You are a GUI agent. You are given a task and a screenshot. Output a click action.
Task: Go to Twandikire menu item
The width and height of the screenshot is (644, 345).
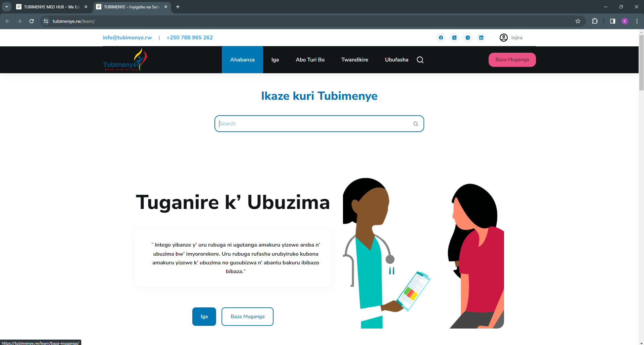[x=355, y=60]
